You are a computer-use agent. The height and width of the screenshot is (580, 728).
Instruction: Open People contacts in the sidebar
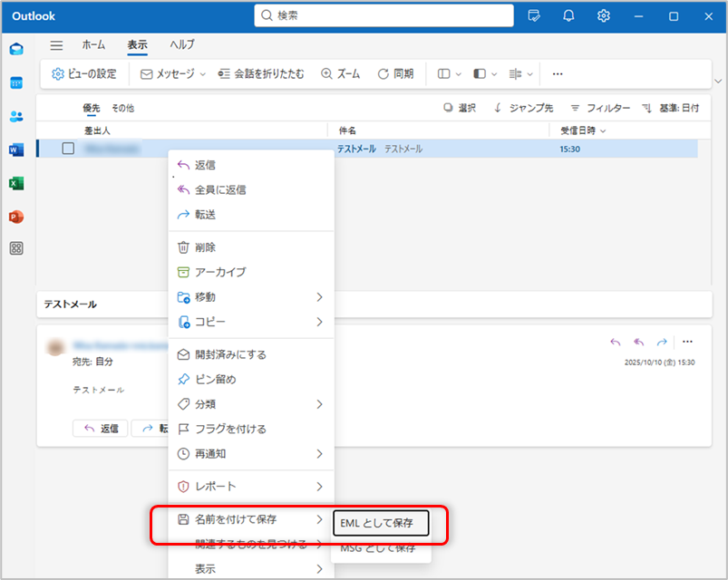(x=16, y=116)
